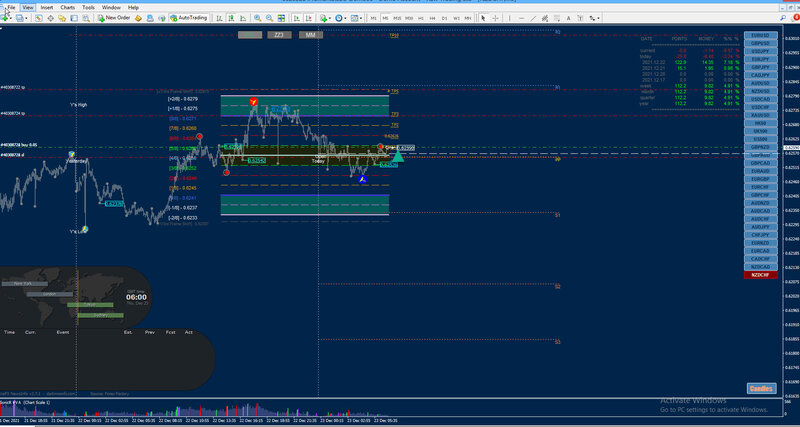This screenshot has width=800, height=427.
Task: Click the zoom out magnifier icon
Action: point(269,18)
